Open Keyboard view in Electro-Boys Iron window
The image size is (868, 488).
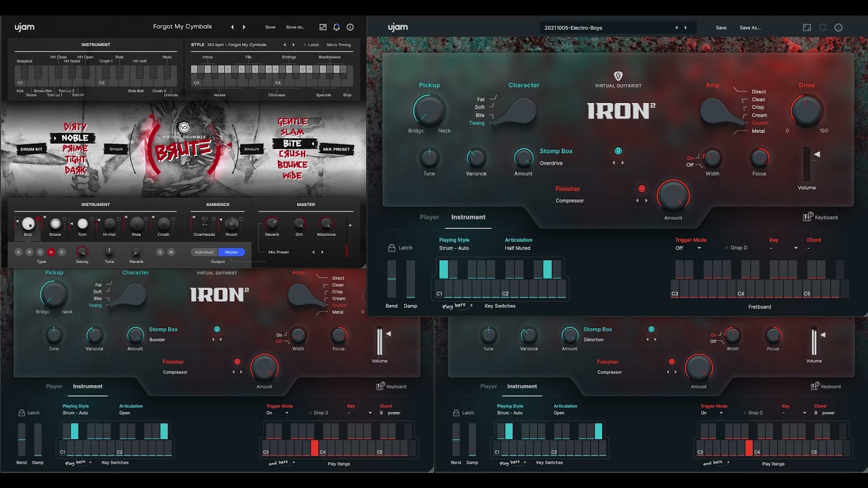tap(821, 218)
